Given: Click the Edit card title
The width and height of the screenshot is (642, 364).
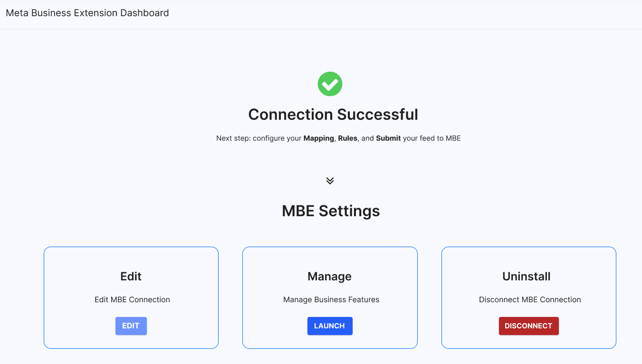Looking at the screenshot, I should coord(131,277).
